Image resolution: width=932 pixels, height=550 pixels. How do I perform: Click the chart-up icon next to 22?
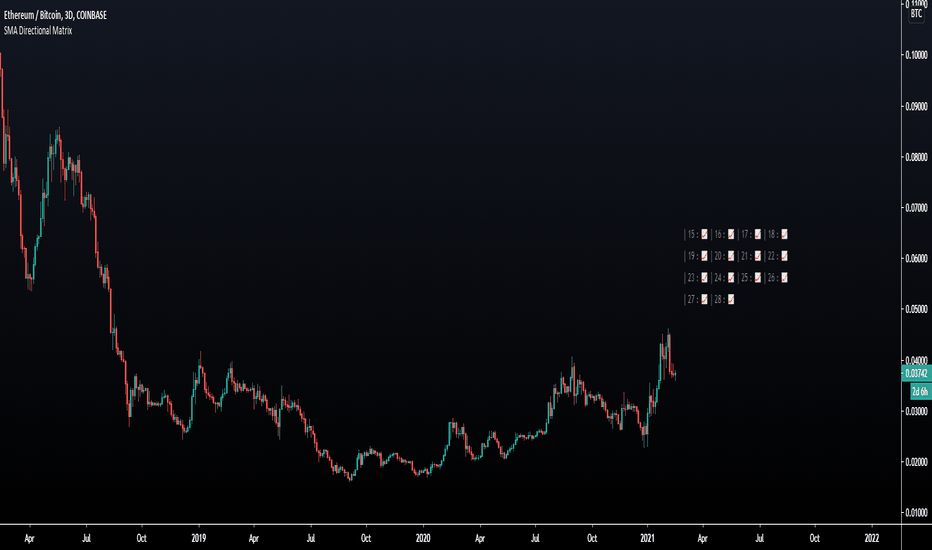pos(785,256)
